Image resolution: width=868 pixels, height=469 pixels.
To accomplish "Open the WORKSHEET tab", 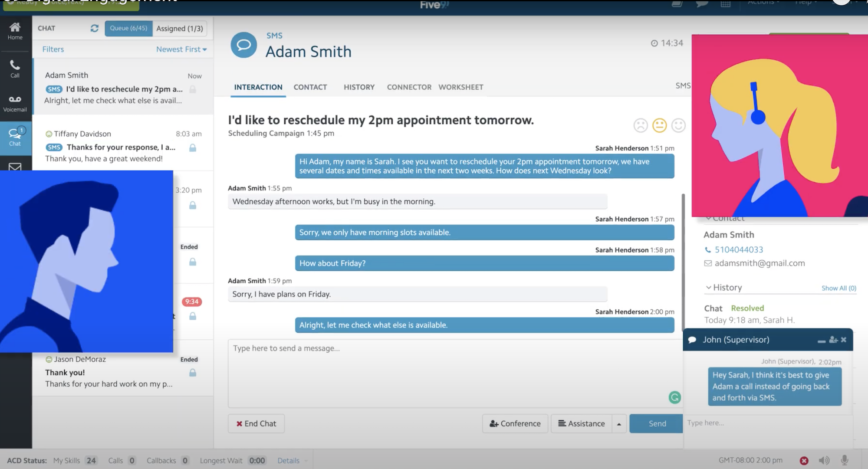I will coord(460,87).
